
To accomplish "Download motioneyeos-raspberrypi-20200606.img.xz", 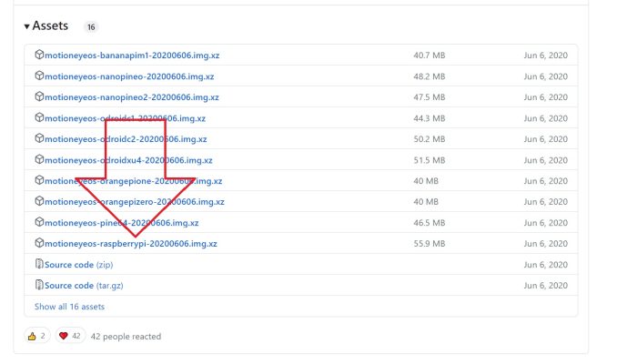I will pyautogui.click(x=131, y=244).
